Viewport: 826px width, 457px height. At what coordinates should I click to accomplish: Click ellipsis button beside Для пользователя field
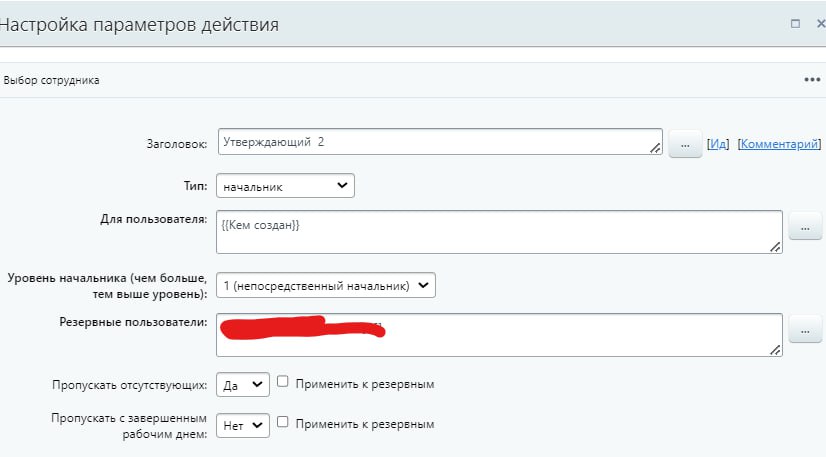[x=805, y=226]
